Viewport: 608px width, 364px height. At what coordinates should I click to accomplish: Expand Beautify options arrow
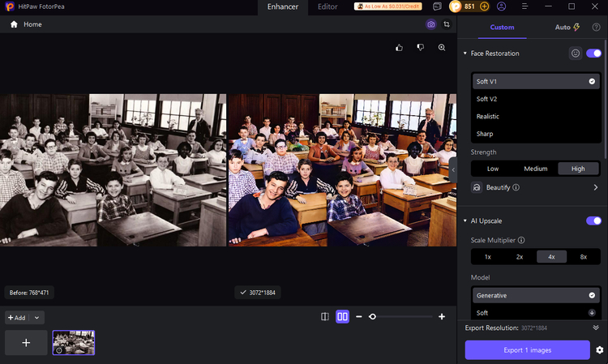[596, 187]
